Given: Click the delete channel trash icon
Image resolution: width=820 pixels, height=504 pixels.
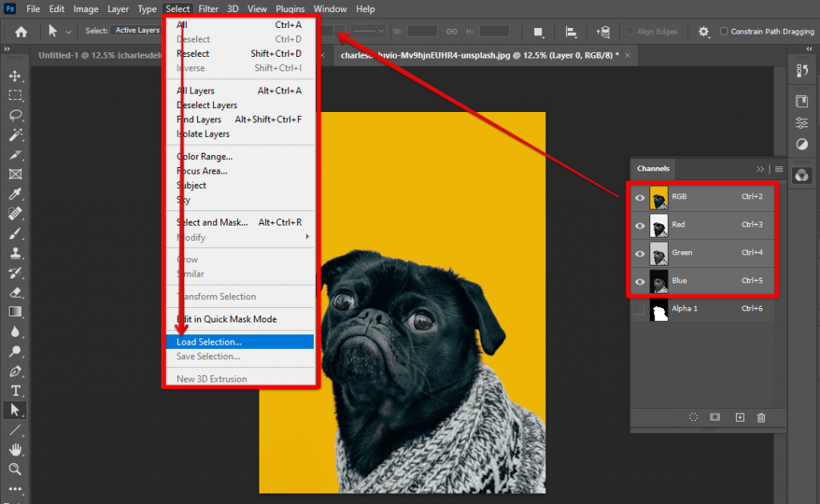Looking at the screenshot, I should tap(761, 418).
